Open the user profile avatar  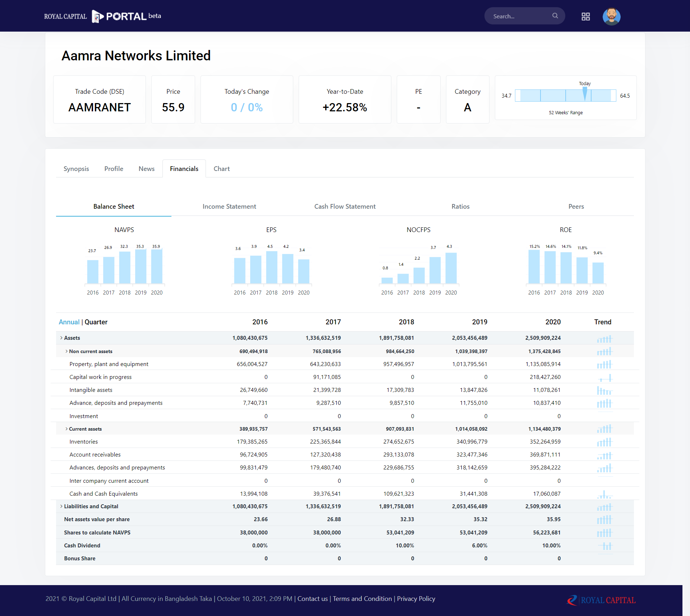coord(611,16)
